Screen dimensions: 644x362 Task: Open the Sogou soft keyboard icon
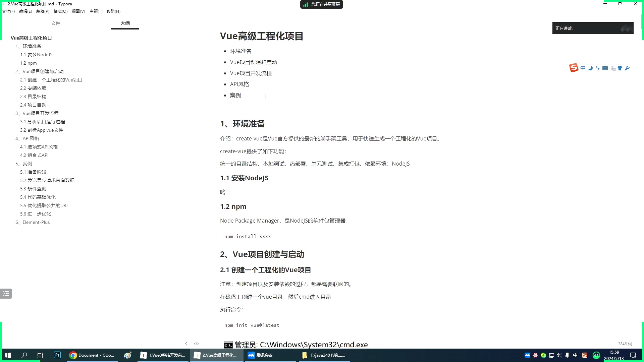[x=605, y=68]
